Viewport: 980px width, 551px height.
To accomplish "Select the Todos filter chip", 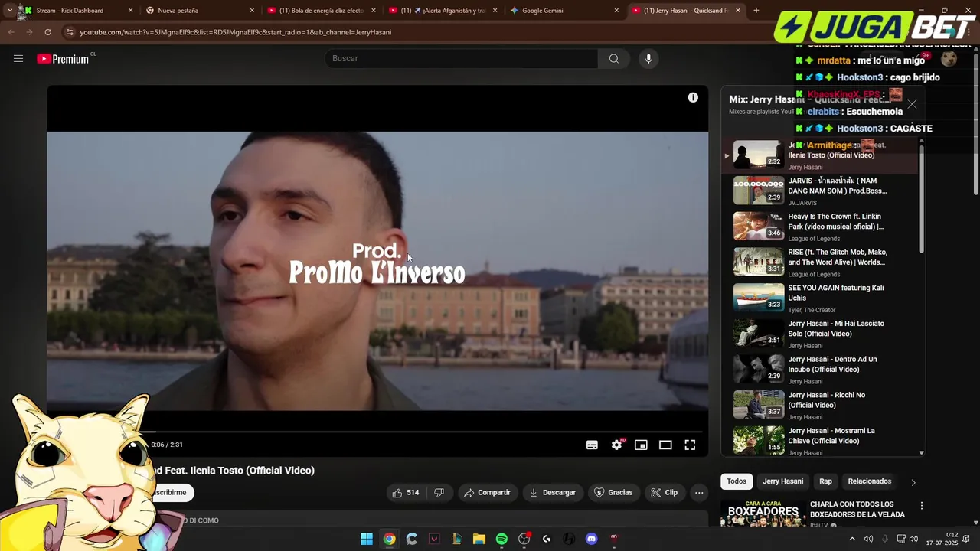I will tap(737, 481).
